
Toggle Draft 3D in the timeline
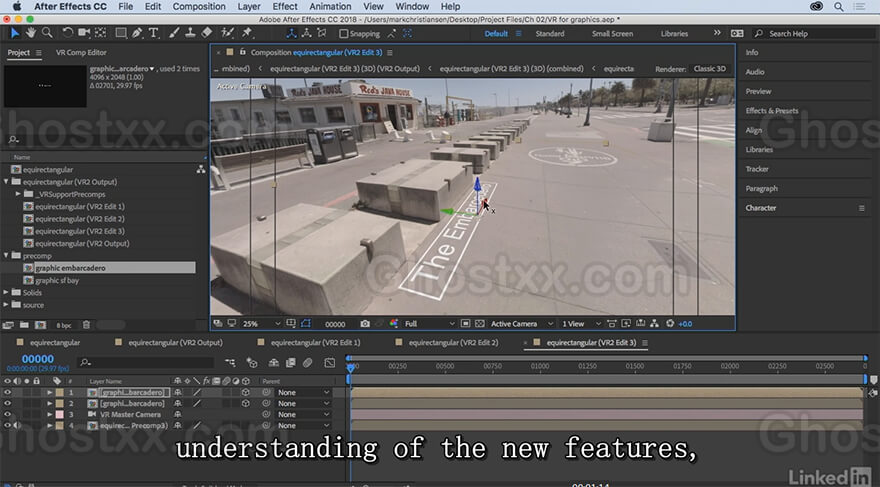click(x=252, y=363)
